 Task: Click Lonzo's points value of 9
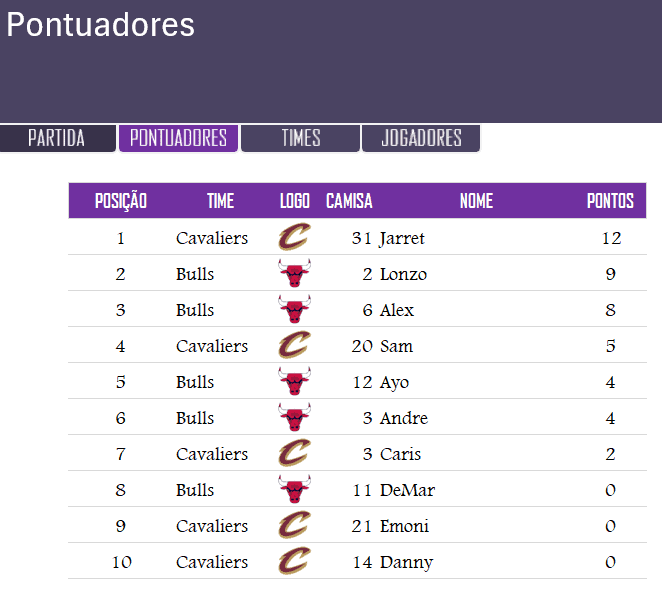click(611, 274)
